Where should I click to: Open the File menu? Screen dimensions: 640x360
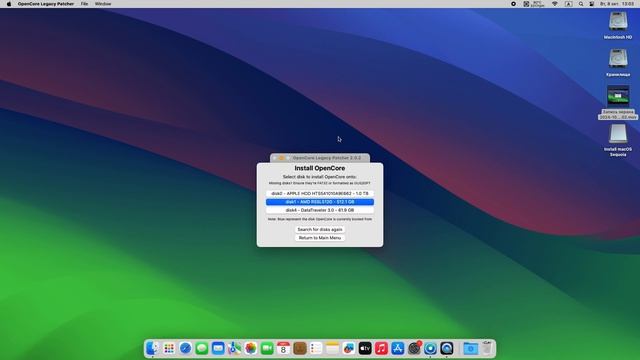tap(84, 4)
